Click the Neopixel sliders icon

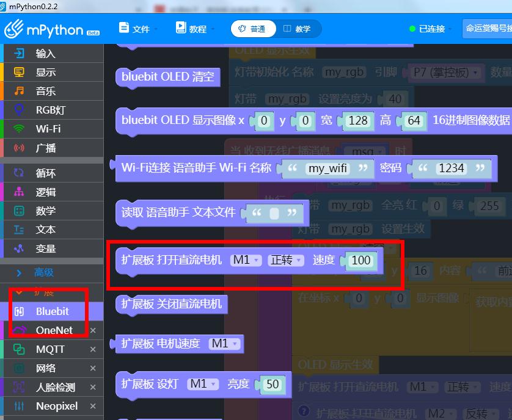point(19,406)
